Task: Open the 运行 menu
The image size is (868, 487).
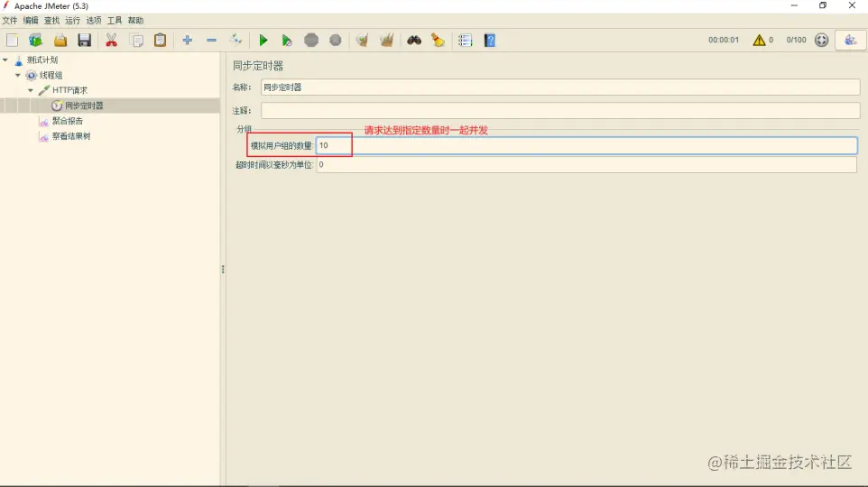Action: (72, 21)
